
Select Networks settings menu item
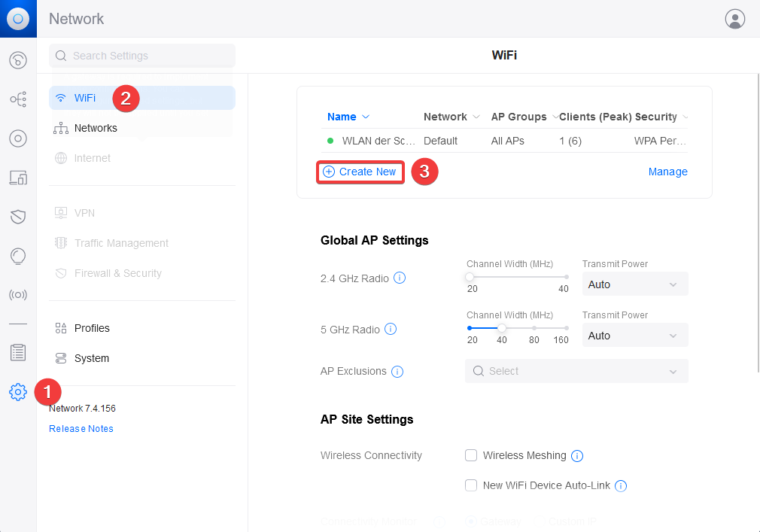click(142, 128)
